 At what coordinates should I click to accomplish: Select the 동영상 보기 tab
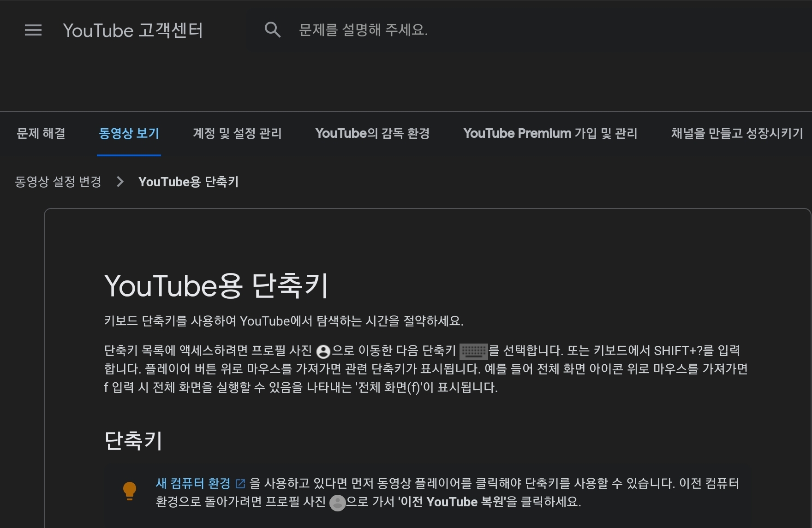pos(129,133)
